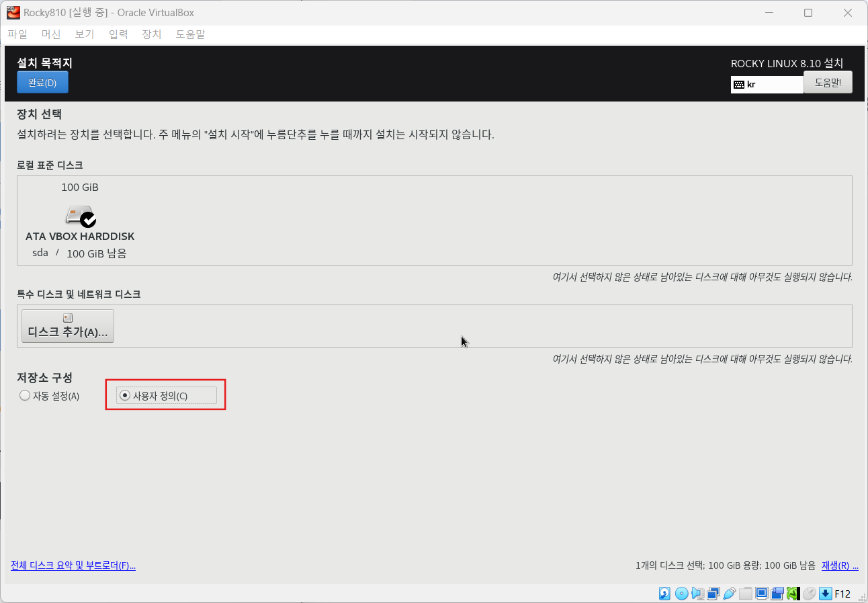Click the network adapters status icon
This screenshot has height=603, width=868.
tap(713, 594)
